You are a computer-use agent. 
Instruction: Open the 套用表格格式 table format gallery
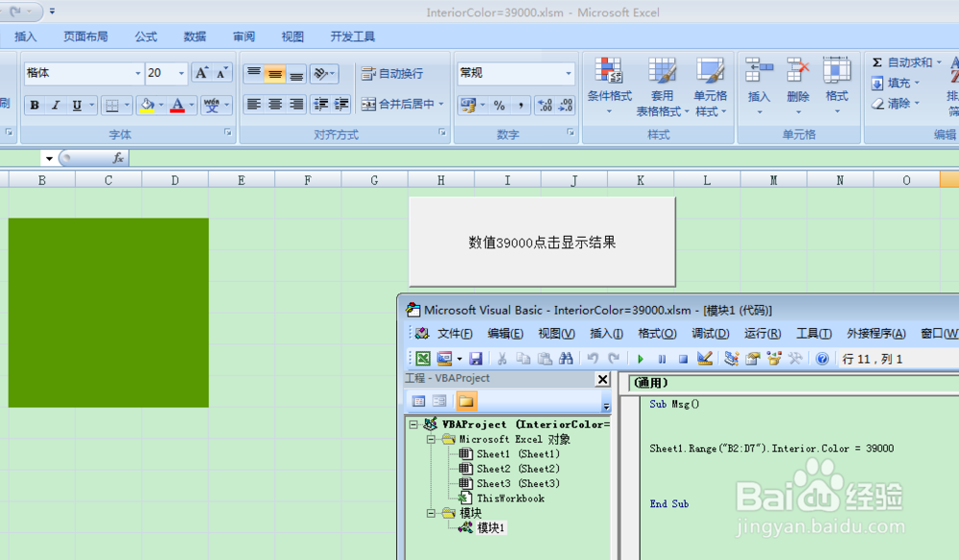662,87
